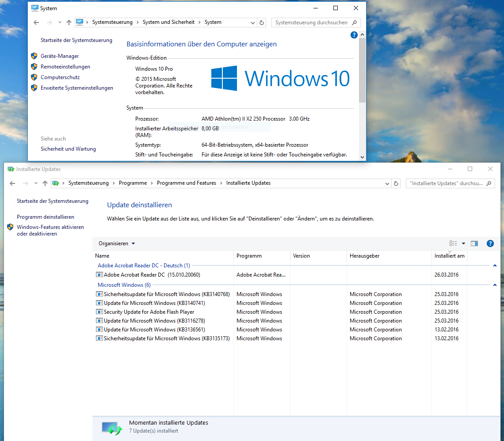Click programs icon in updates address bar

point(56,183)
